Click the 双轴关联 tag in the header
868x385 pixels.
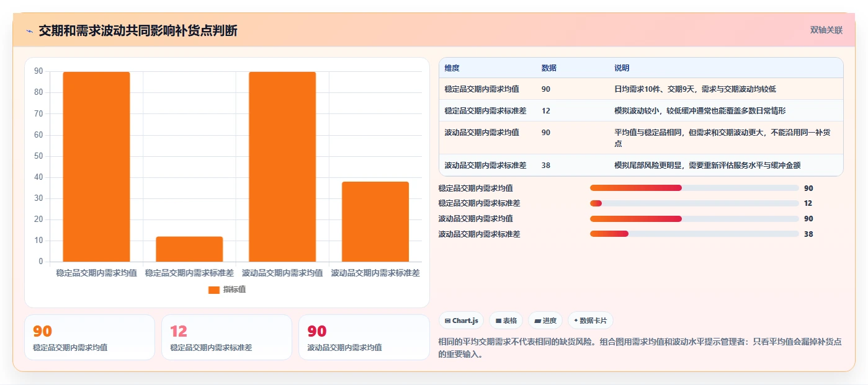(826, 30)
